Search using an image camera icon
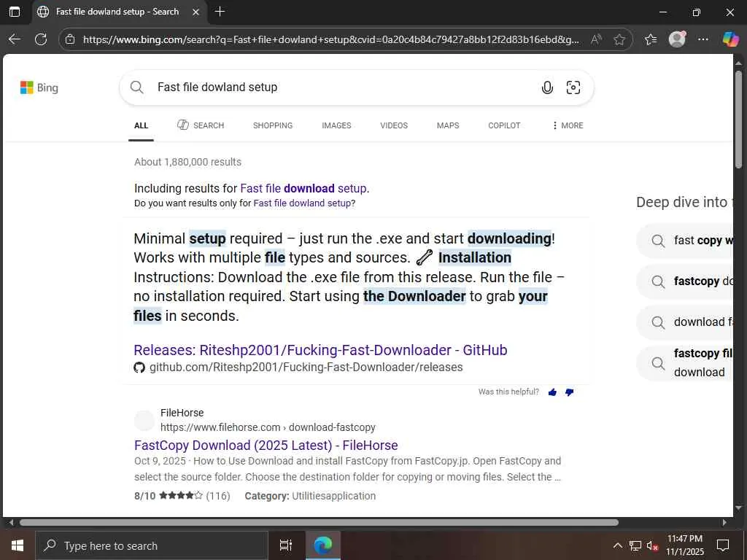 click(x=573, y=87)
